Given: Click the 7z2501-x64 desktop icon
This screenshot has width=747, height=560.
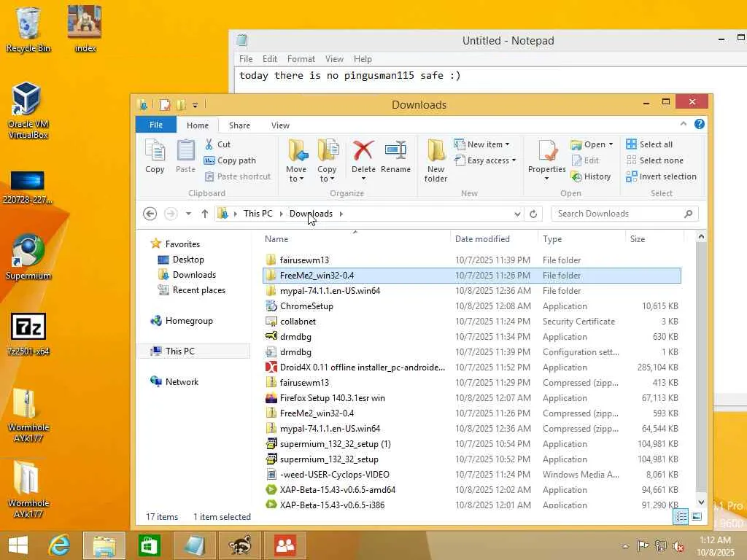Looking at the screenshot, I should (28, 334).
